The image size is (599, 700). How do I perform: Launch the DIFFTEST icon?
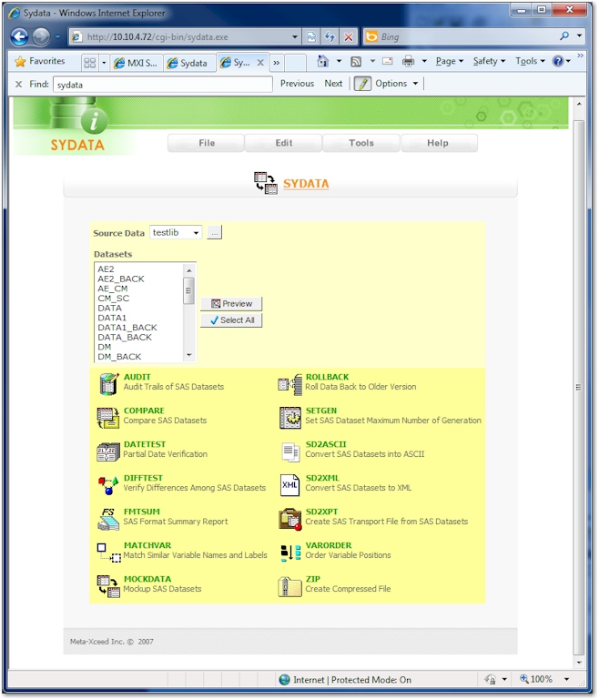pos(108,485)
